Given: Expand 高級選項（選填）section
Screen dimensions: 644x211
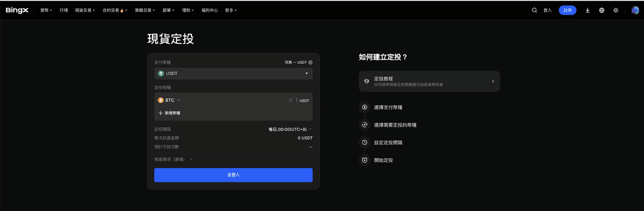Looking at the screenshot, I should [x=173, y=159].
